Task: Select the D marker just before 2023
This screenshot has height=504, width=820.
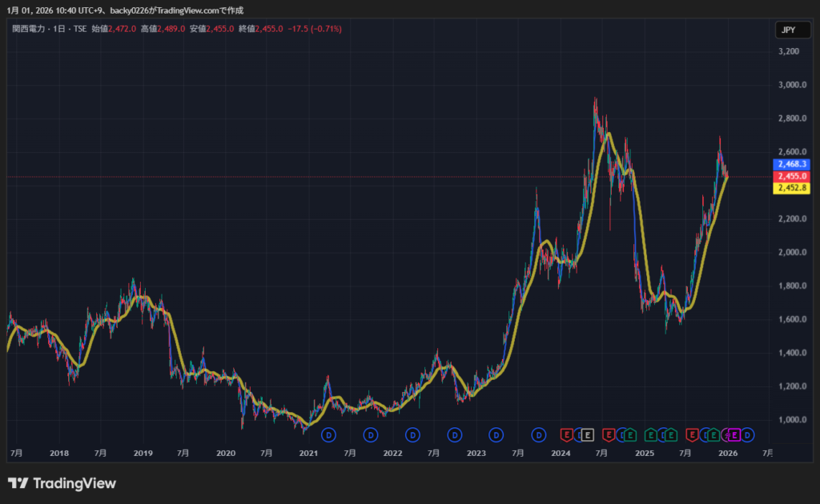Action: click(x=454, y=434)
